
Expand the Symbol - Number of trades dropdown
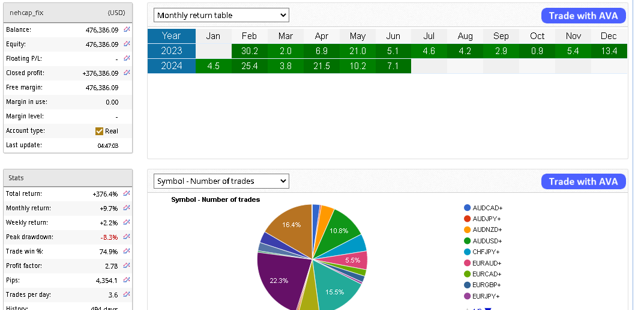[221, 181]
